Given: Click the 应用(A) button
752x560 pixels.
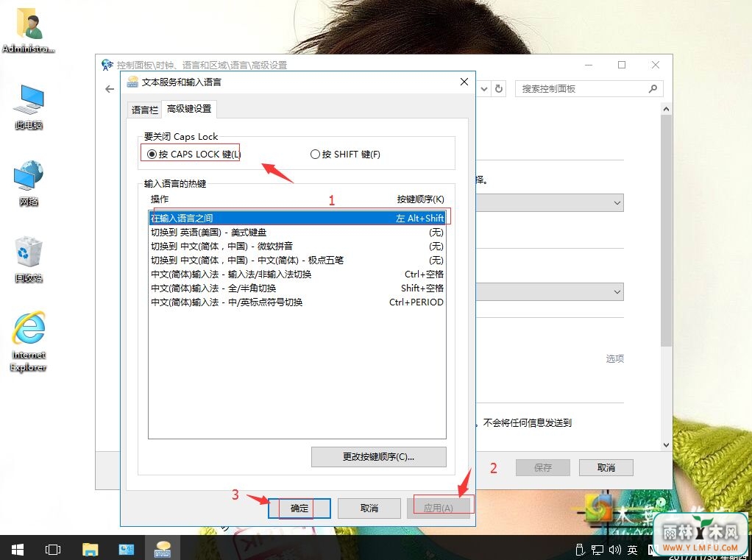Looking at the screenshot, I should click(439, 508).
